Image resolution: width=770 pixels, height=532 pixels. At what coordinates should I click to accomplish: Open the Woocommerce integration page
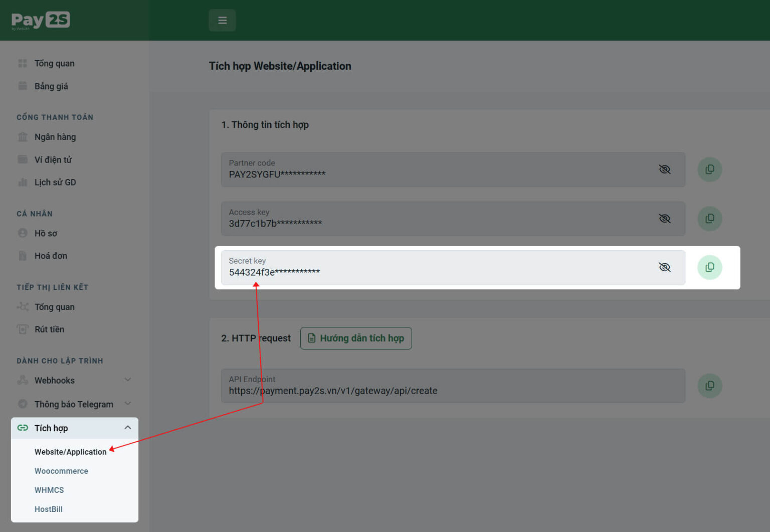coord(61,471)
